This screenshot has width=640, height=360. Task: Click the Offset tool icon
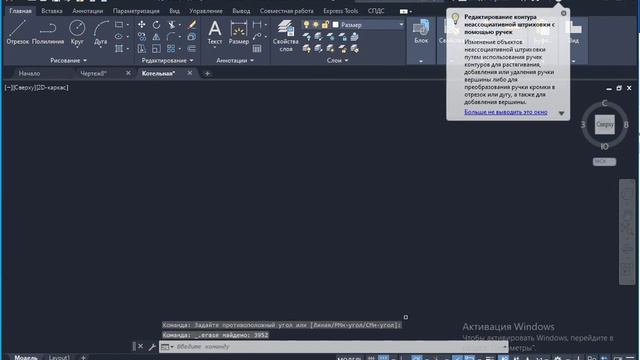click(191, 49)
